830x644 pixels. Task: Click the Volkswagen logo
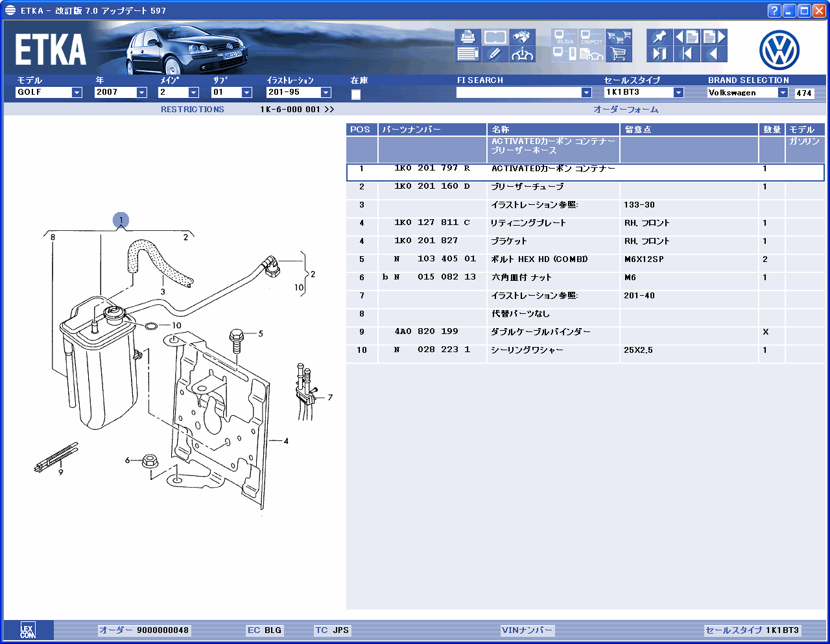(x=779, y=50)
